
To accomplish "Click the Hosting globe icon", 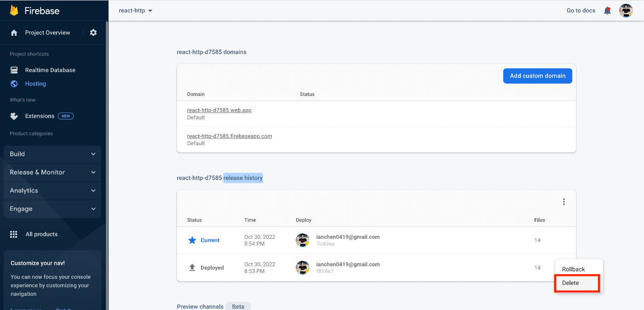I will click(14, 84).
